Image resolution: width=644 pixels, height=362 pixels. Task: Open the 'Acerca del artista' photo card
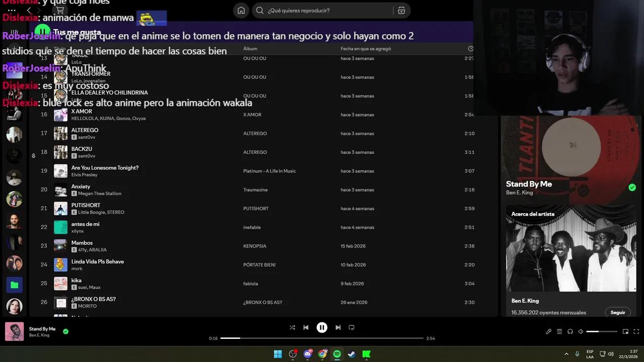(x=571, y=248)
